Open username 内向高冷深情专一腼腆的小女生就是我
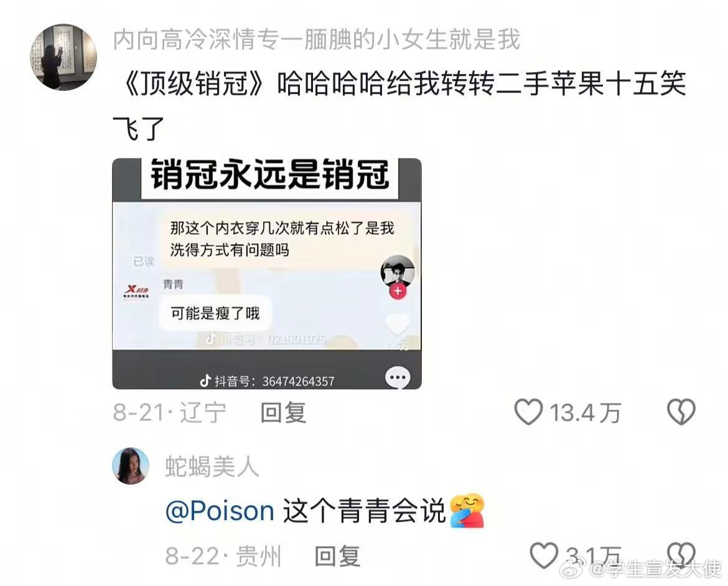Screen dimensions: 728x586 316,39
